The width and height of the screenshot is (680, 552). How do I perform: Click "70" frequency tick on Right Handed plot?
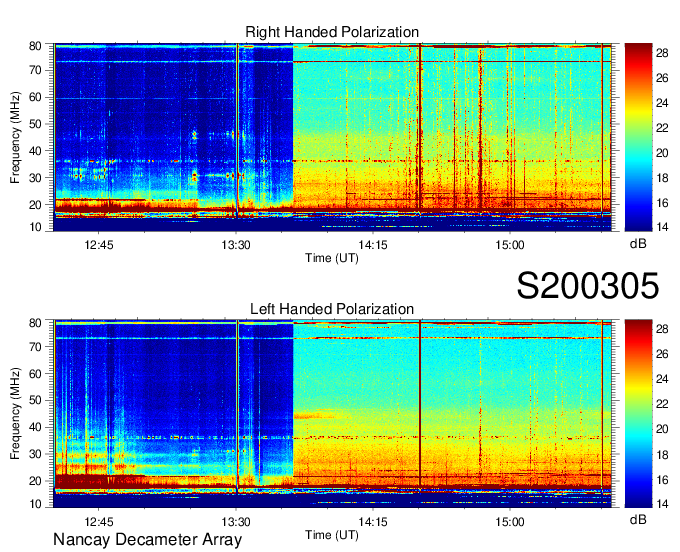click(x=36, y=70)
